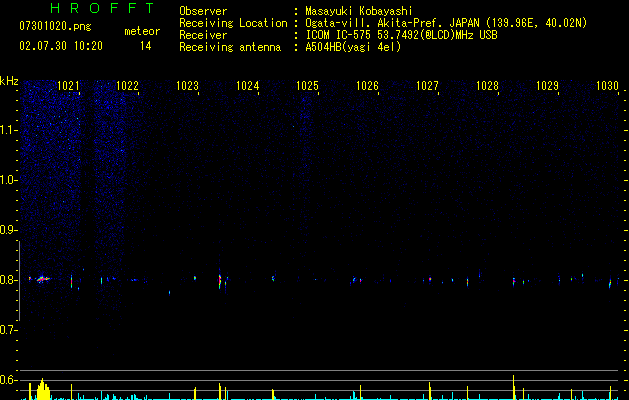This screenshot has height=400, width=629.
Task: Click the 0.9 kHz axis tick label
Action: (8, 230)
